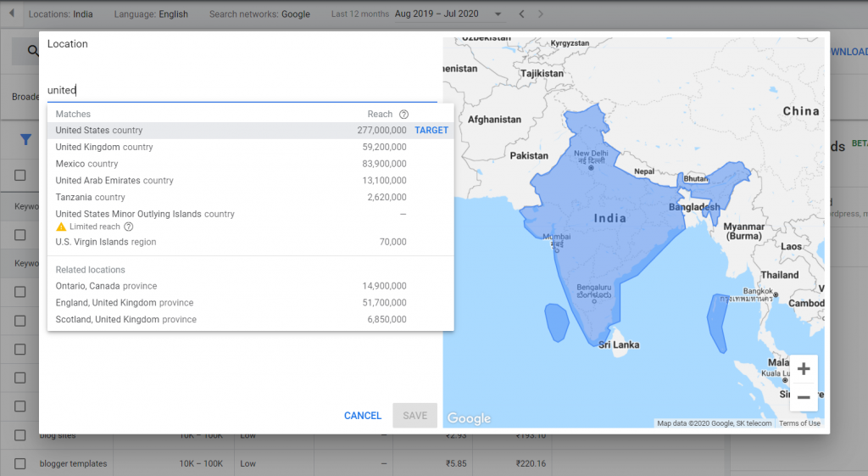Click the Pakistan label on the map
Viewport: 868px width, 476px height.
(x=529, y=156)
